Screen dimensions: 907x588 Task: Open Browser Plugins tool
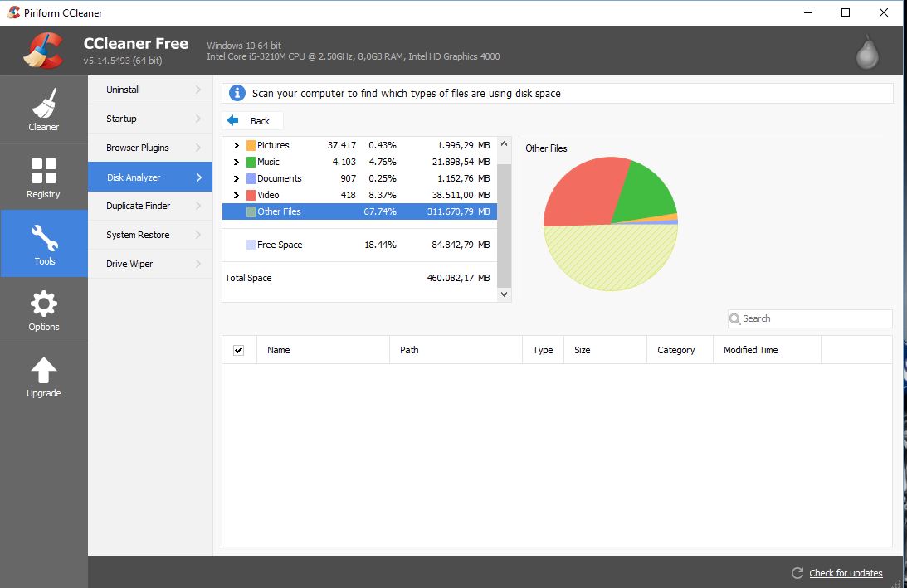(x=150, y=148)
